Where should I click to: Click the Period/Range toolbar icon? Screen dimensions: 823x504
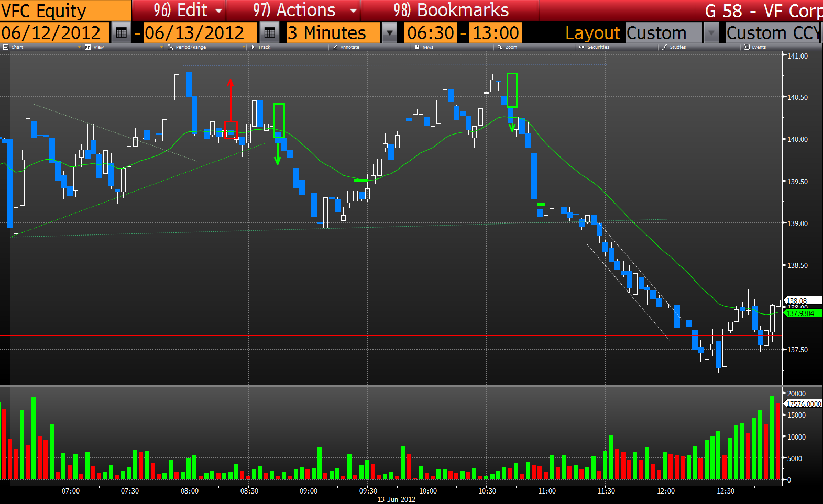pyautogui.click(x=170, y=47)
